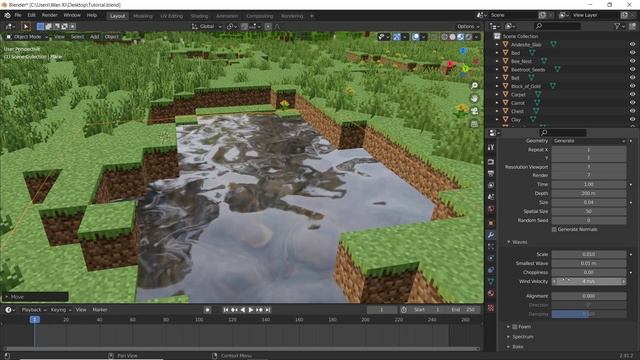Open the Object Constraints properties tab
Viewport: 640px width, 360px height.
coord(491,270)
